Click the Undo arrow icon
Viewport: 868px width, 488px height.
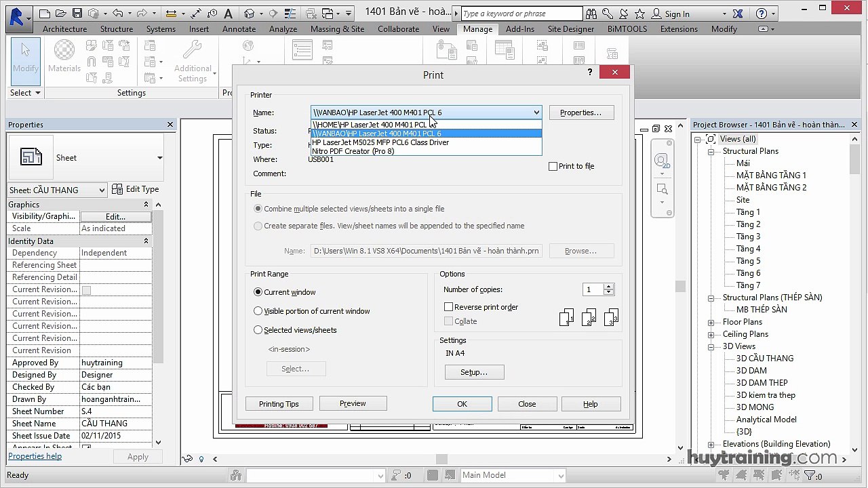(x=118, y=14)
